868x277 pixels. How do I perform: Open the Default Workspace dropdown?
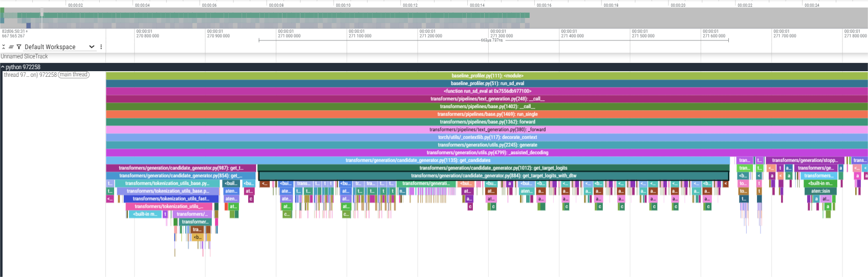(59, 47)
